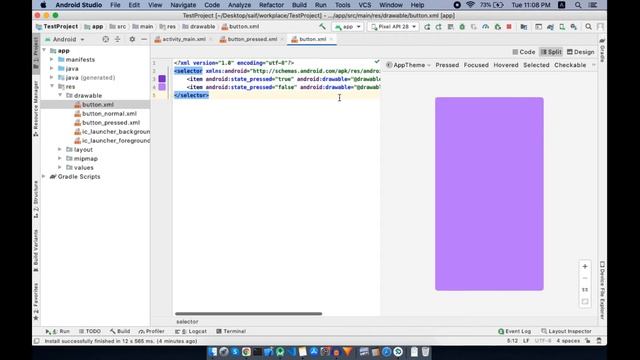Toggle the Hovered state in preview
The image size is (640, 360).
pyautogui.click(x=506, y=65)
